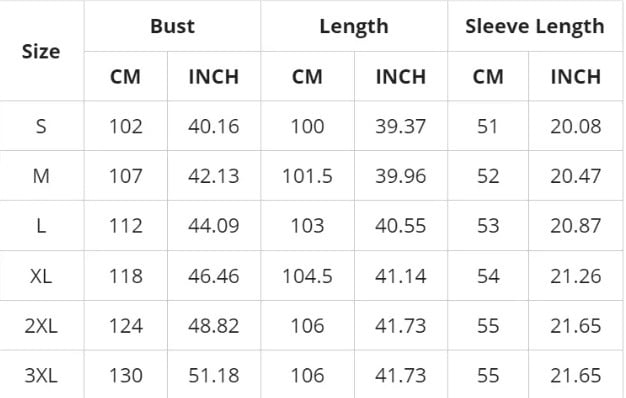Select the L size row label

41,226
